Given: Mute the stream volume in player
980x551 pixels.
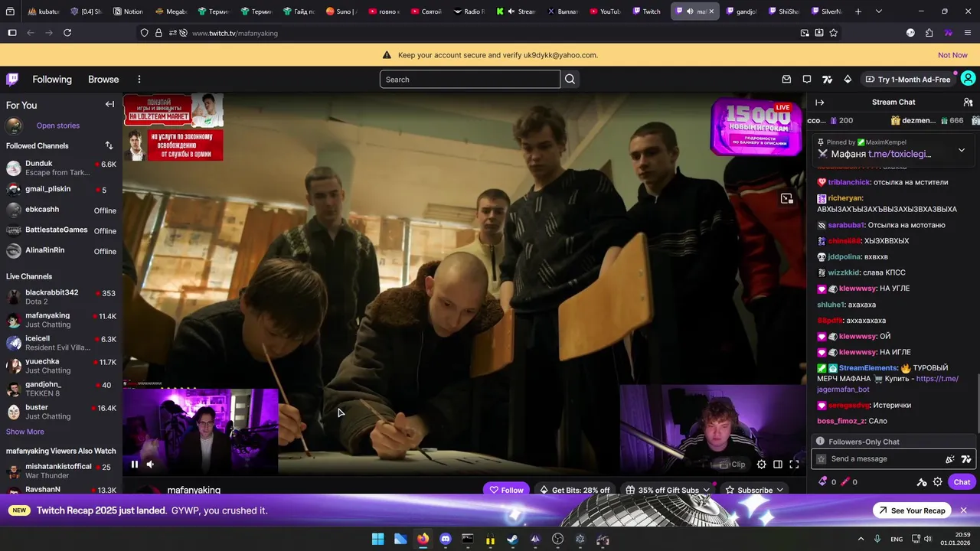Looking at the screenshot, I should coord(150,464).
